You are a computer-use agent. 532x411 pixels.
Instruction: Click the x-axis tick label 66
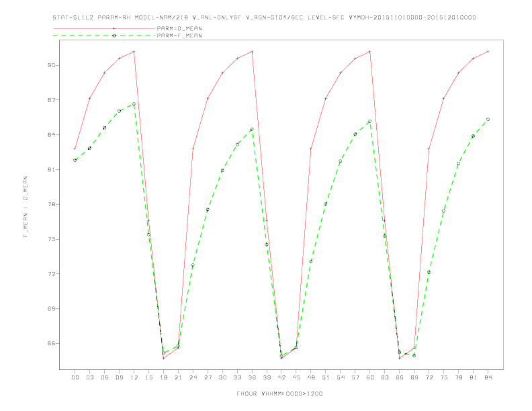coord(400,377)
